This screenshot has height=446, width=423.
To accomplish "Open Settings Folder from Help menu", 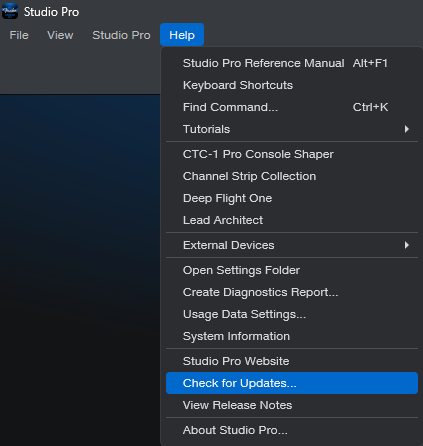I will [292, 270].
